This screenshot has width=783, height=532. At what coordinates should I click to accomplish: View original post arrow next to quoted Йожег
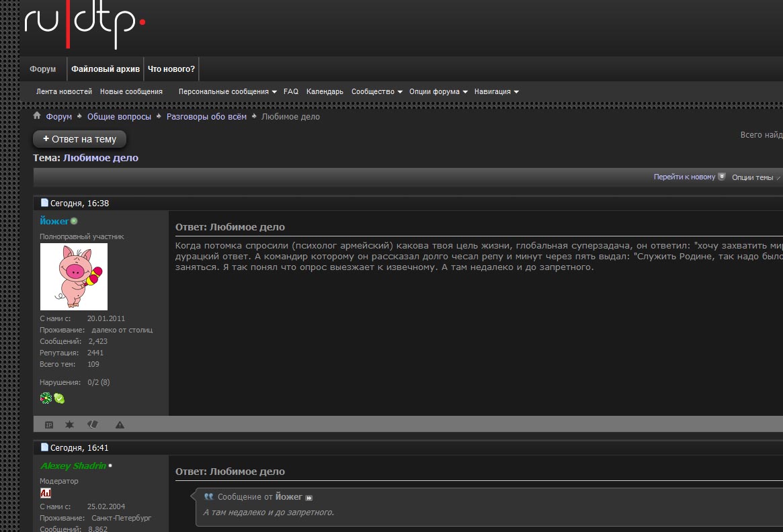coord(308,498)
